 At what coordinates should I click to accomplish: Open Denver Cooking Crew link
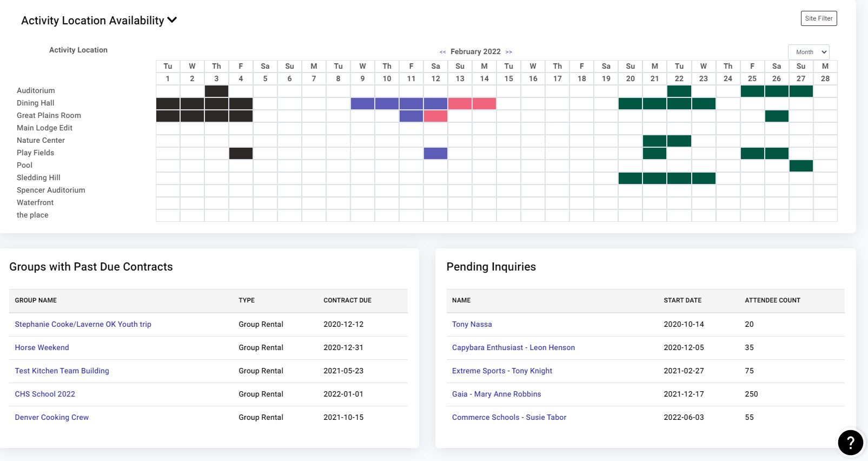coord(52,417)
